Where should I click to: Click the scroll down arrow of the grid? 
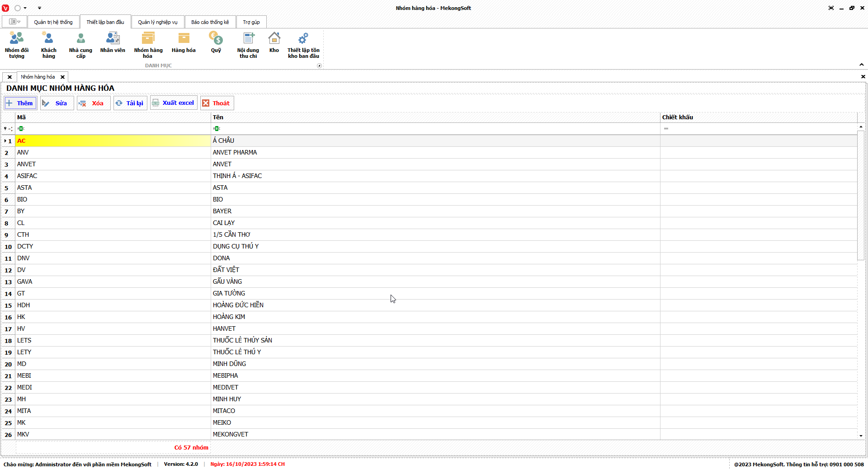861,436
